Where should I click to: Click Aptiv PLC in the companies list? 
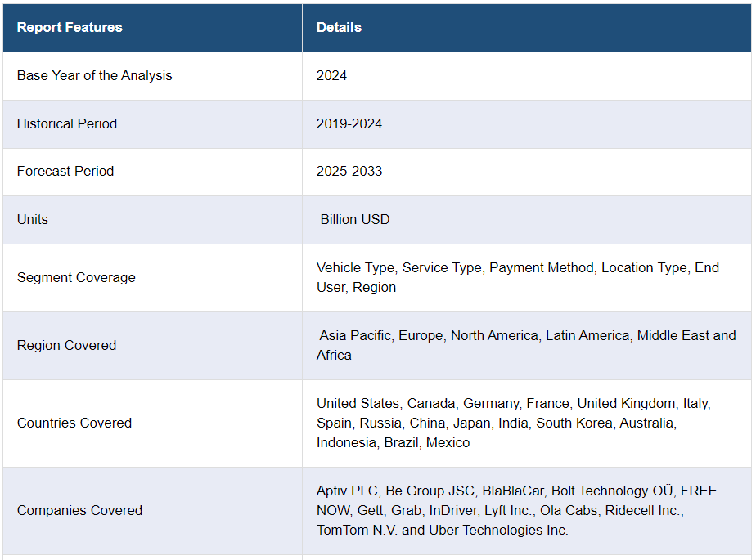pos(348,491)
